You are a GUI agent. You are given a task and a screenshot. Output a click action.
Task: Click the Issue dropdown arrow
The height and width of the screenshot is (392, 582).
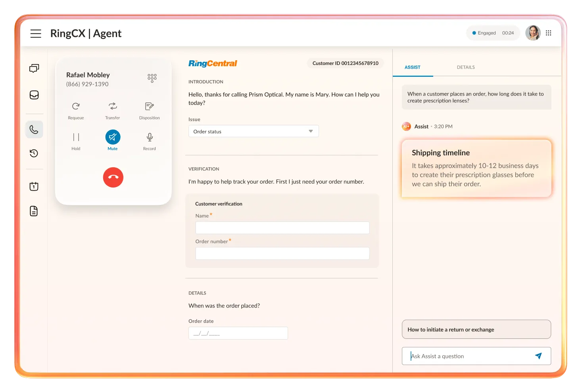coord(311,131)
